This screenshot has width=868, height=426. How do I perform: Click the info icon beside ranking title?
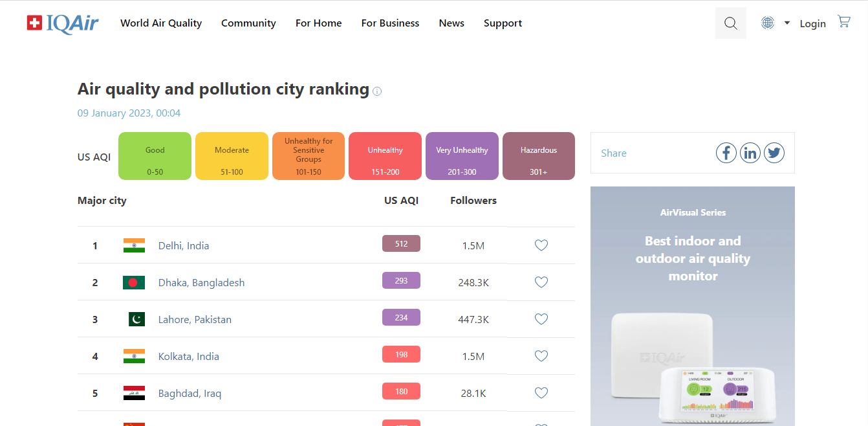377,91
